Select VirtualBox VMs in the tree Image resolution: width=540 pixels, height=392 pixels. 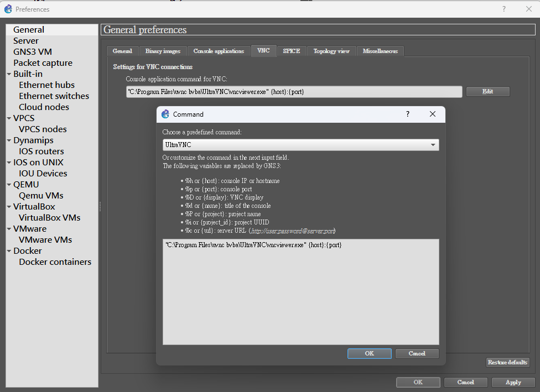[x=50, y=217]
